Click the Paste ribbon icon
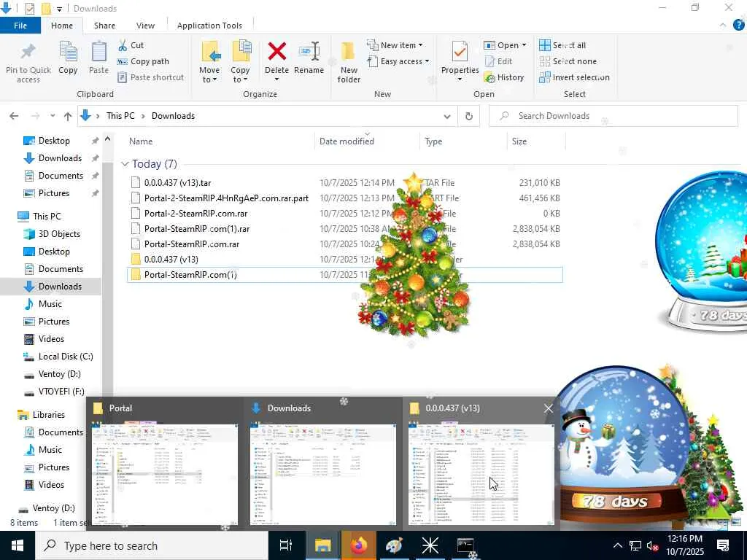The image size is (747, 560). tap(98, 52)
